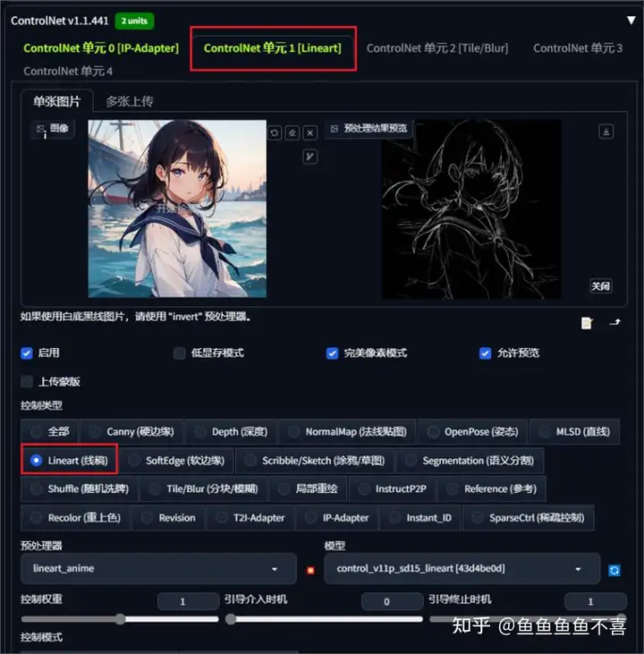Click the lineart preprocessor preview image
This screenshot has width=644, height=654.
point(471,209)
